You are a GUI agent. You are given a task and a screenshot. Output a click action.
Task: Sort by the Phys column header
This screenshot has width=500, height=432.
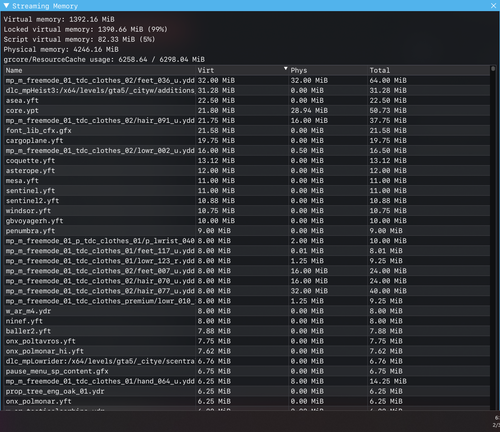(328, 70)
